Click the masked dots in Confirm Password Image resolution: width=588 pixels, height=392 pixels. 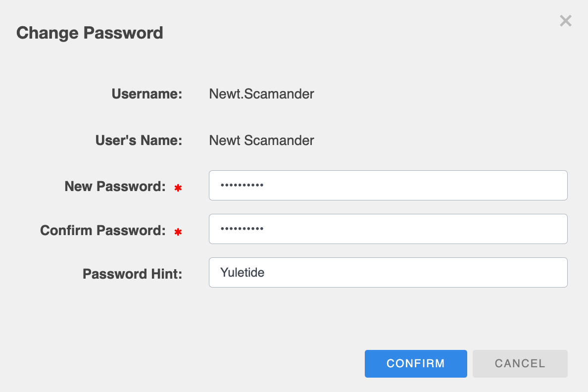242,229
